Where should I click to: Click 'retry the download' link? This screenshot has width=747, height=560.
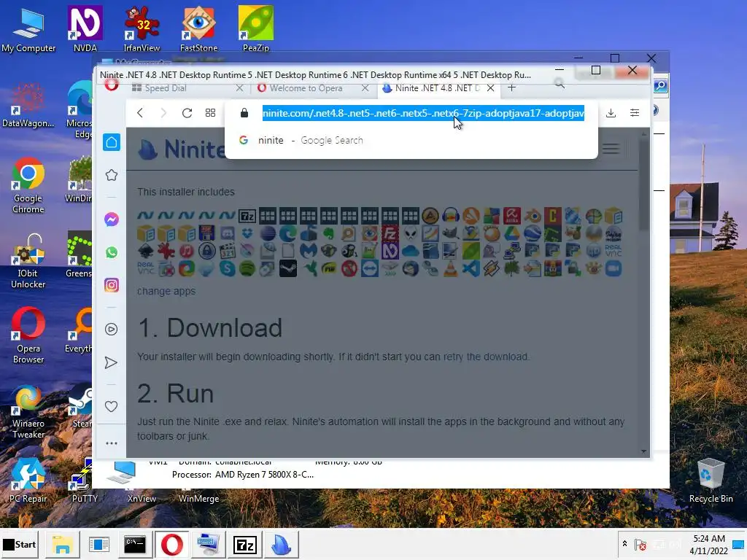pyautogui.click(x=485, y=357)
